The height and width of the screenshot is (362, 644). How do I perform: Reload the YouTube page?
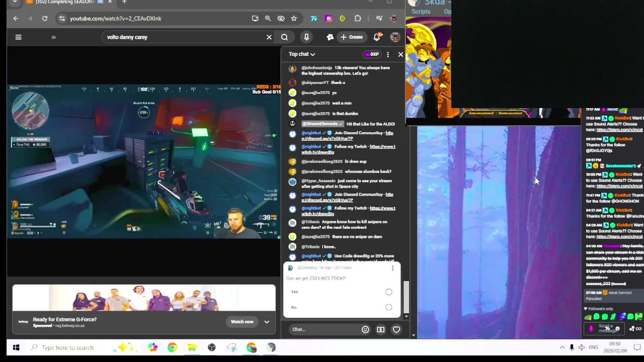[45, 19]
